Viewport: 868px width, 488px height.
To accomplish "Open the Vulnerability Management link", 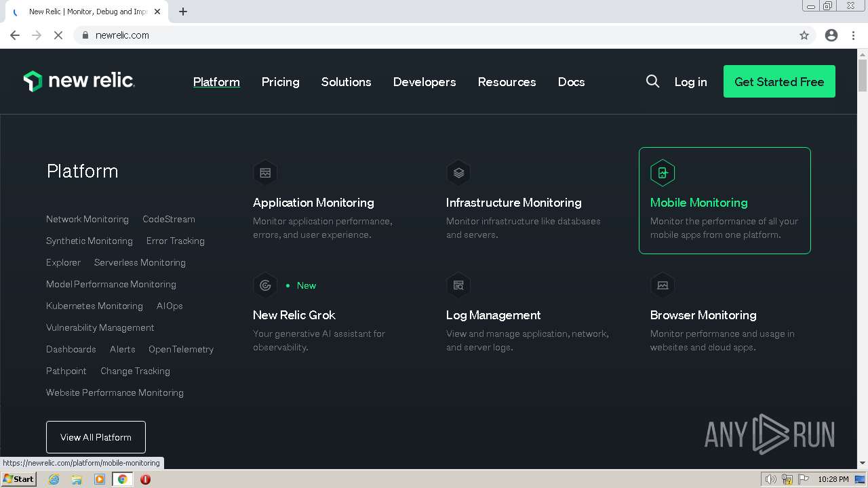I will [100, 327].
